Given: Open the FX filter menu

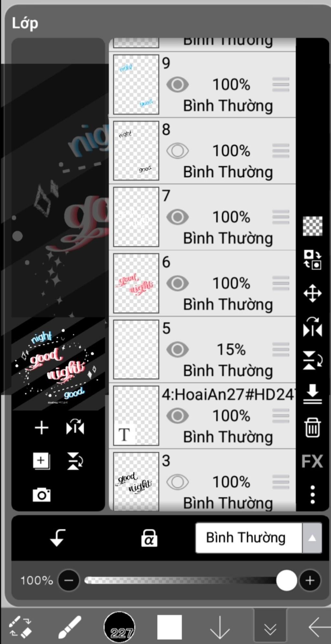Looking at the screenshot, I should [x=312, y=461].
